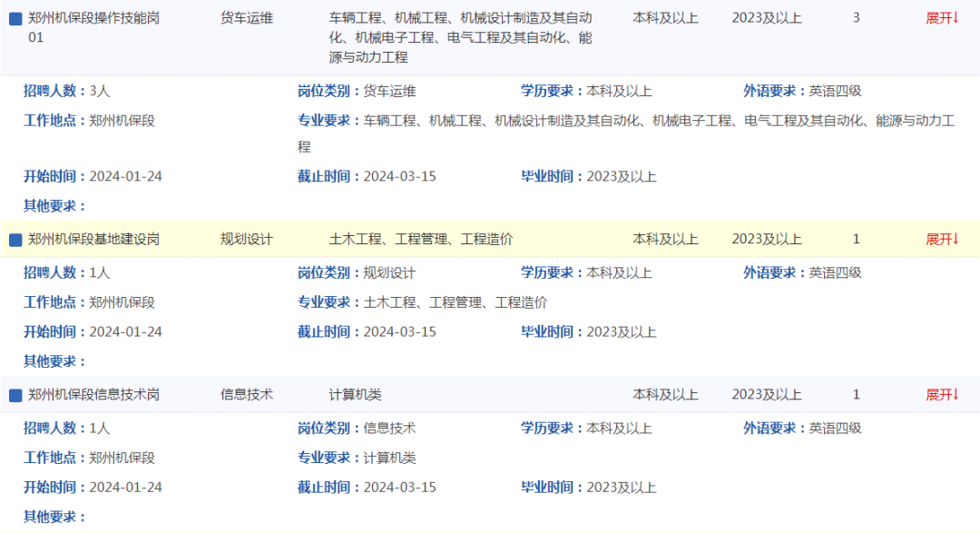Click 外语要求：英语四级 under 操作技能岗01

(x=802, y=91)
